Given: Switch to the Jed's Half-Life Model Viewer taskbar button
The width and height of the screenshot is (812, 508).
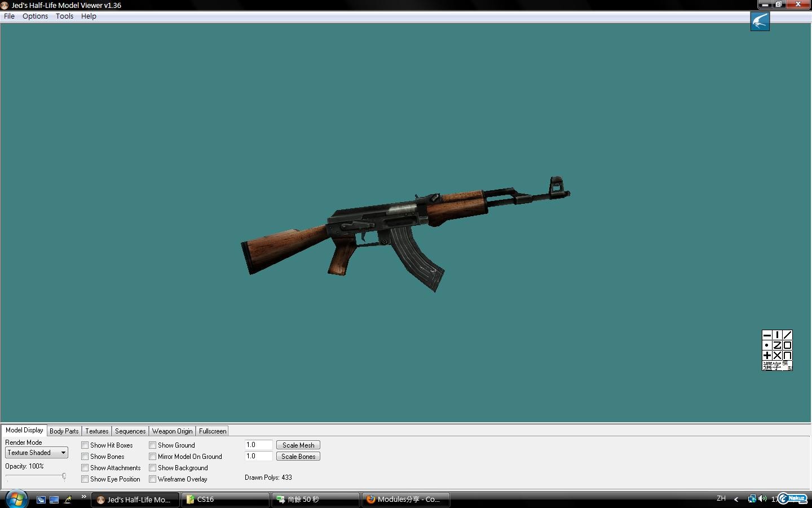Looking at the screenshot, I should coord(135,500).
